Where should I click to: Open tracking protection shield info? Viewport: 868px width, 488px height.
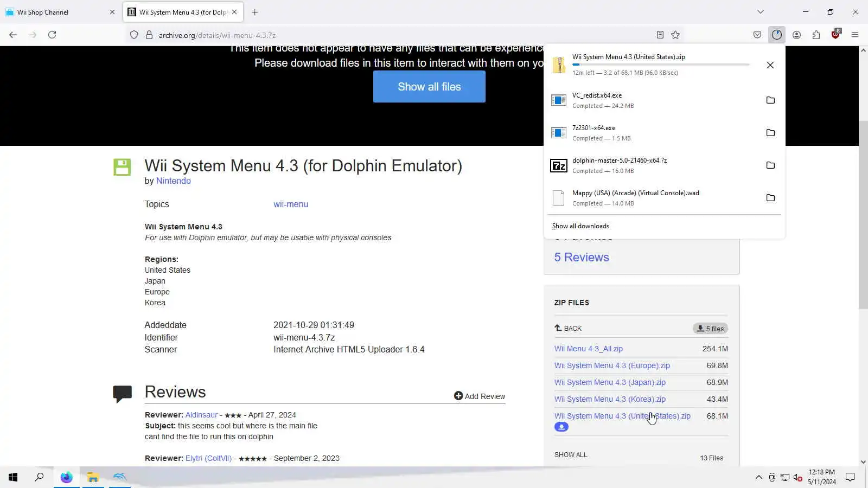[134, 35]
